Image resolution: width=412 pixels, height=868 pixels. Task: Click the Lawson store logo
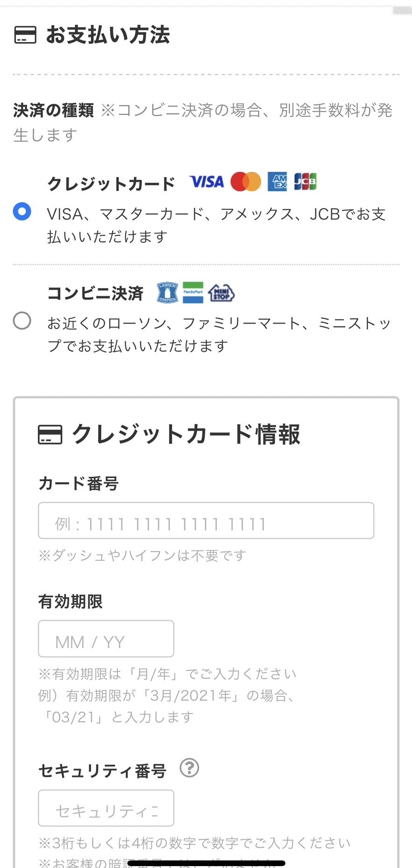click(167, 293)
